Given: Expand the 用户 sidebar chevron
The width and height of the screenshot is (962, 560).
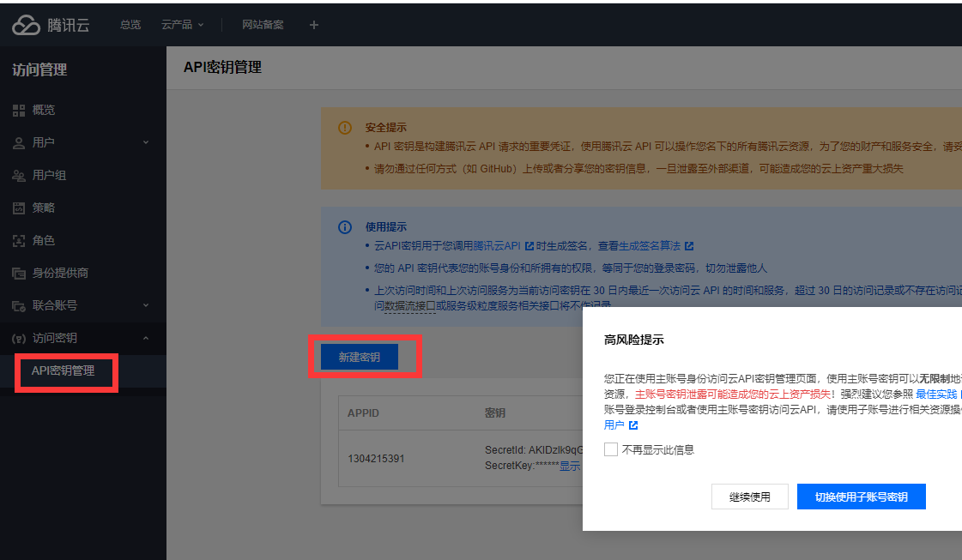Looking at the screenshot, I should point(145,142).
